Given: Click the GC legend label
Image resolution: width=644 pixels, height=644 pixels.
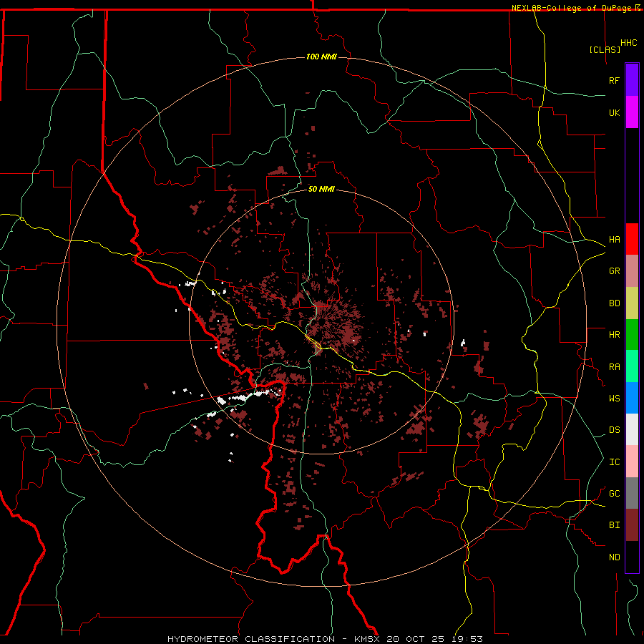Looking at the screenshot, I should pyautogui.click(x=614, y=494).
